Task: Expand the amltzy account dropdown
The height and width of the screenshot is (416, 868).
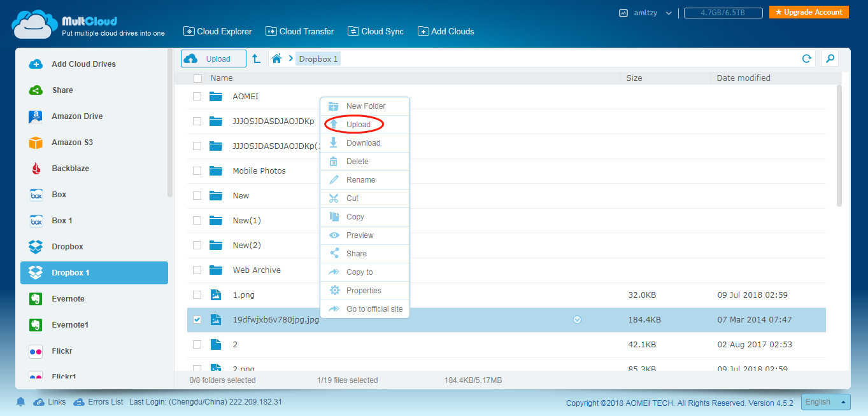Action: click(669, 13)
